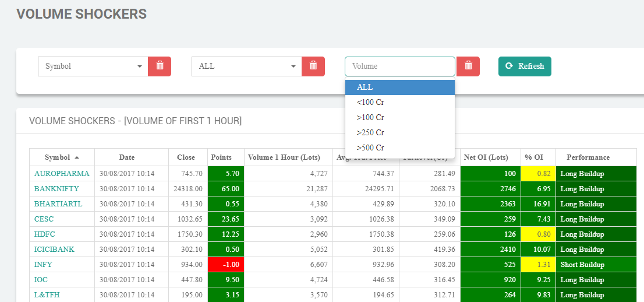Click the red -1.00 points cell
Image resolution: width=644 pixels, height=302 pixels.
tap(226, 265)
